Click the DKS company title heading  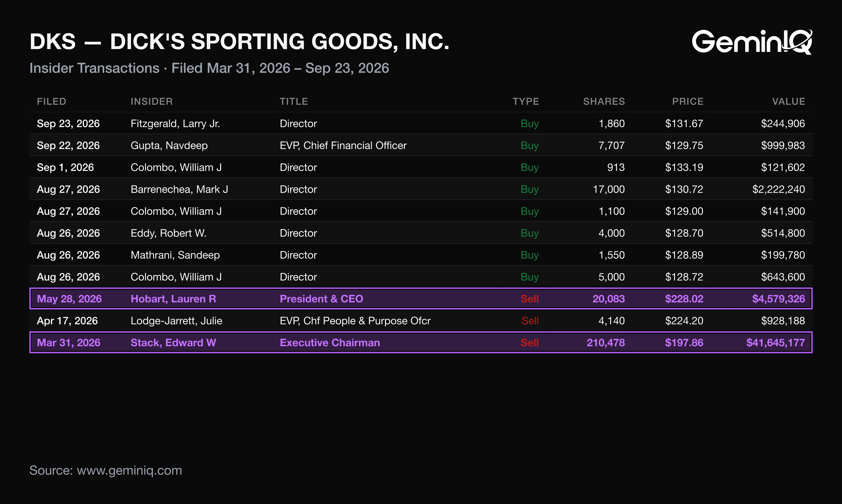click(x=240, y=42)
